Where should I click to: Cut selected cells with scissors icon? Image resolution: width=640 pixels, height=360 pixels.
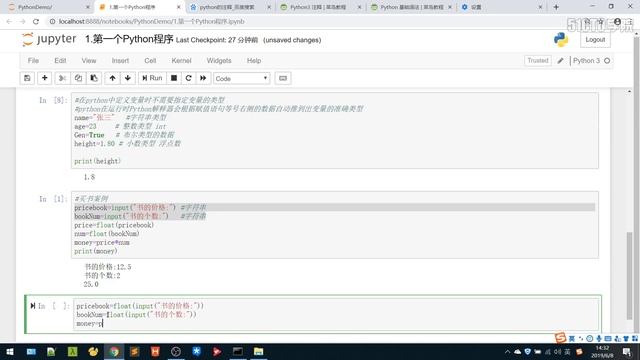coord(62,78)
